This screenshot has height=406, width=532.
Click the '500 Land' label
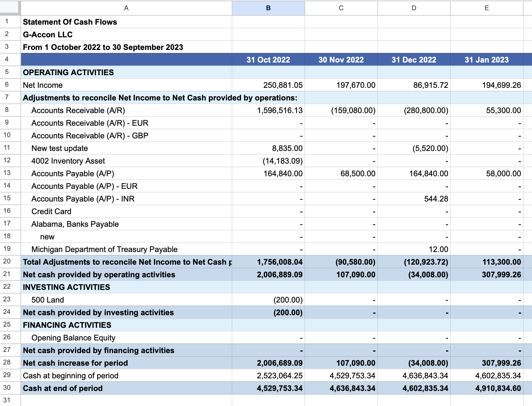(x=48, y=300)
